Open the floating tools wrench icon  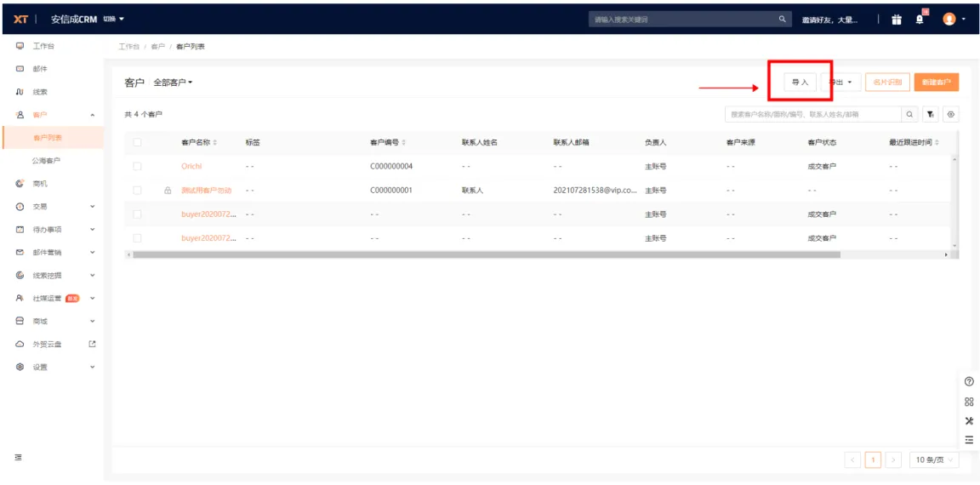tap(970, 420)
